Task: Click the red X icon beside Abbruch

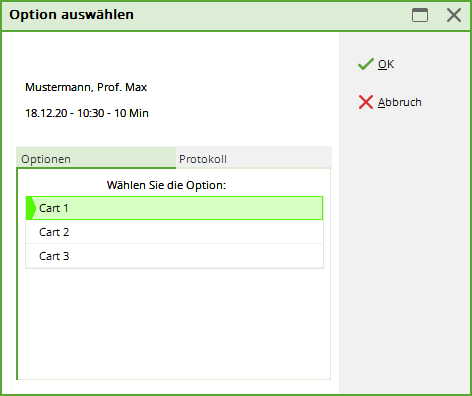Action: 366,102
